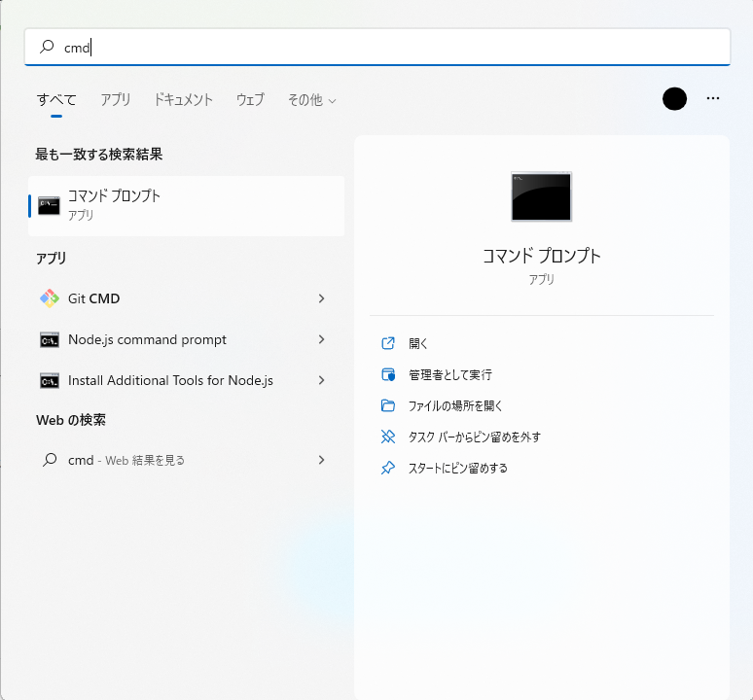Switch to the アプリ tab

pyautogui.click(x=115, y=100)
